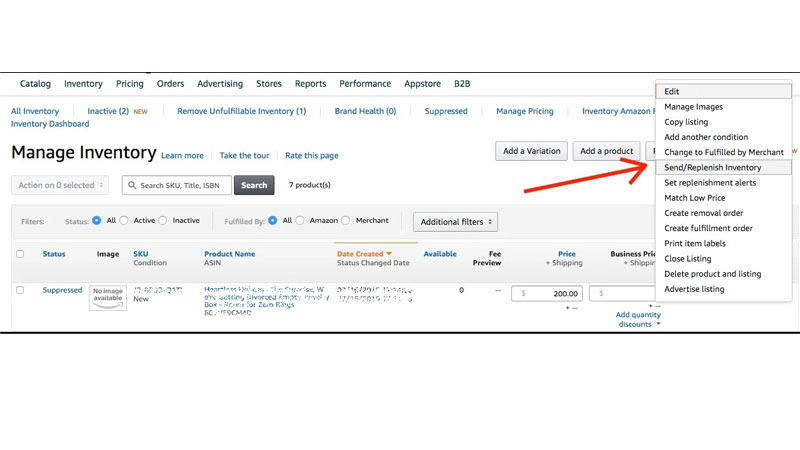Open the Inactive (2) listings link

[108, 111]
